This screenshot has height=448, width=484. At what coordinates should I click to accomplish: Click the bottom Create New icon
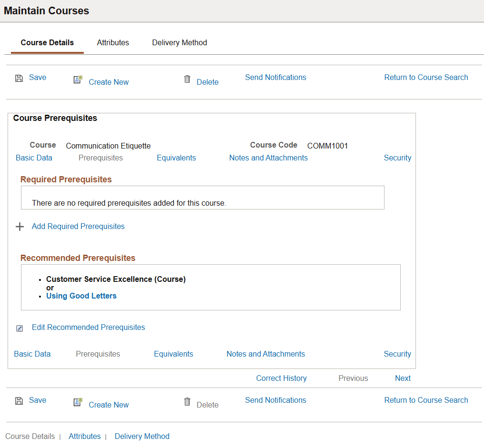78,402
